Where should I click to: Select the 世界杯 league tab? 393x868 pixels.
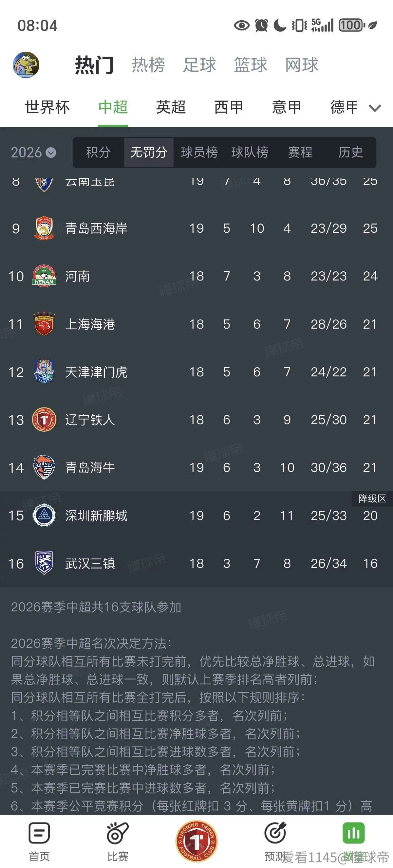click(x=47, y=107)
